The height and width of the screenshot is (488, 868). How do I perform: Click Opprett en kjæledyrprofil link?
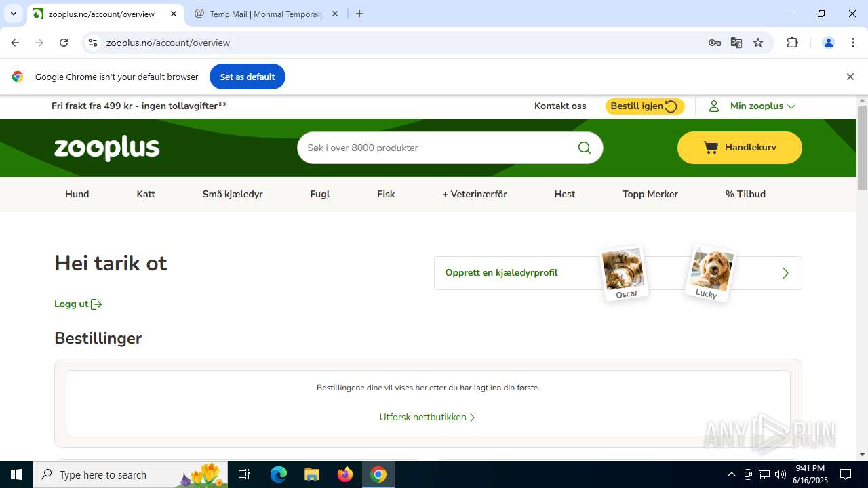click(501, 273)
